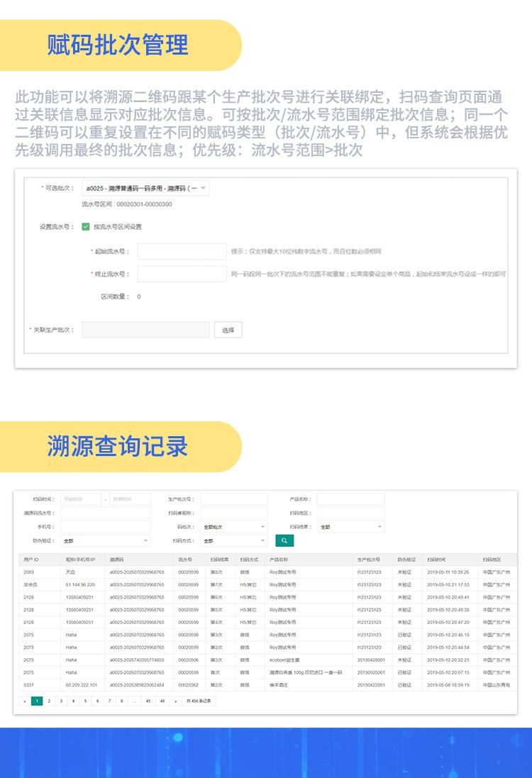Go to previous page using « arrow

(25, 701)
